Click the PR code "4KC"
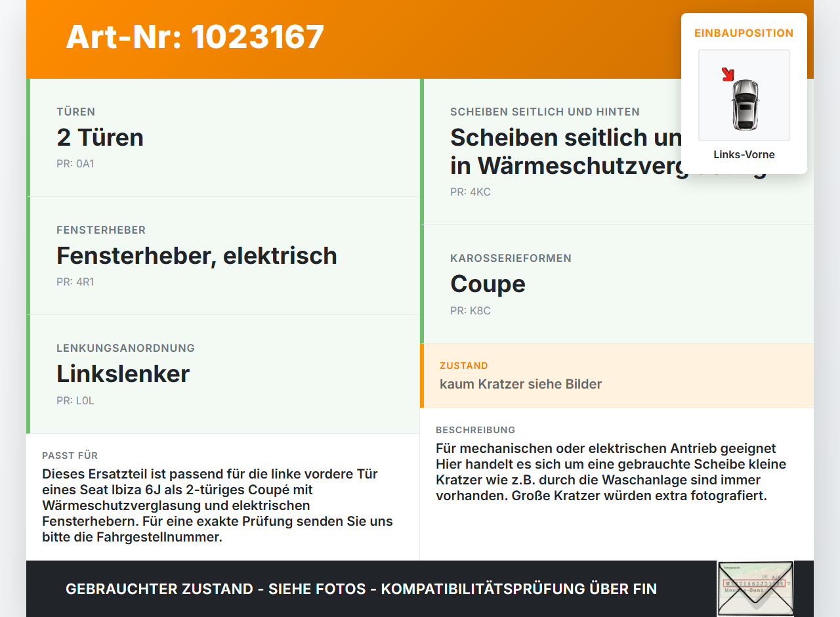 pyautogui.click(x=470, y=192)
